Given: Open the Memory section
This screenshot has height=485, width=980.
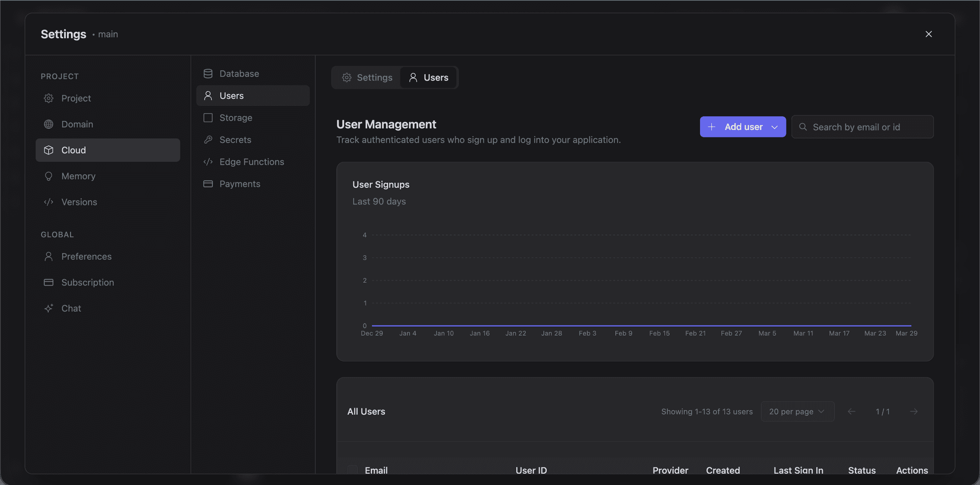Looking at the screenshot, I should 108,176.
